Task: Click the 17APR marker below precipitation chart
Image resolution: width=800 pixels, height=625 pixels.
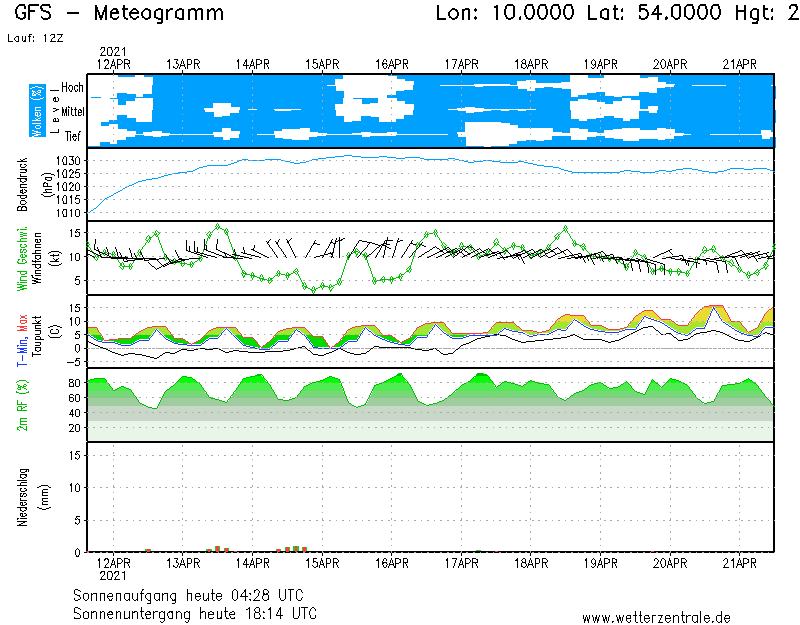Action: coord(462,563)
